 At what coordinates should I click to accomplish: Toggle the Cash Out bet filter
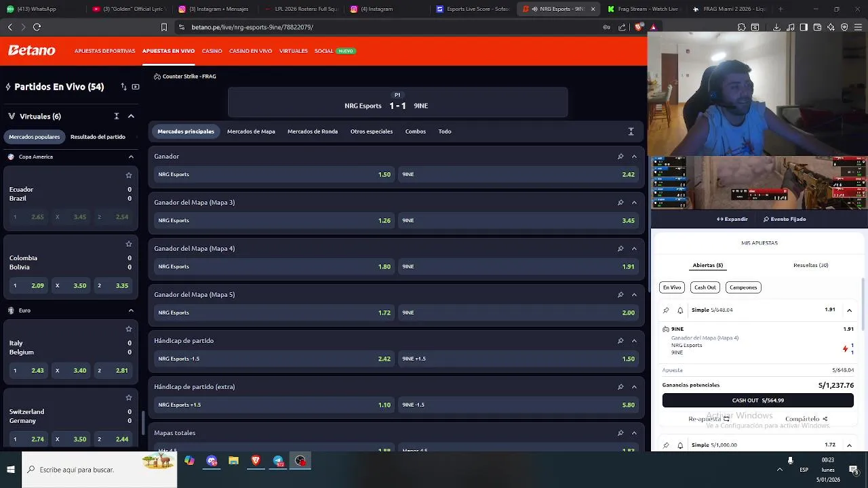pos(705,287)
